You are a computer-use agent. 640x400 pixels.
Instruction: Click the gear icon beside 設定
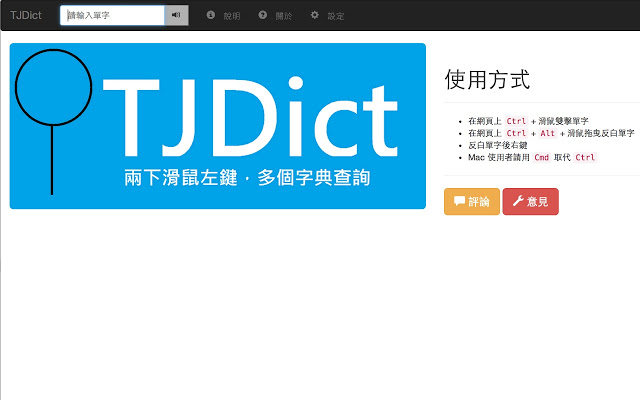[x=315, y=15]
